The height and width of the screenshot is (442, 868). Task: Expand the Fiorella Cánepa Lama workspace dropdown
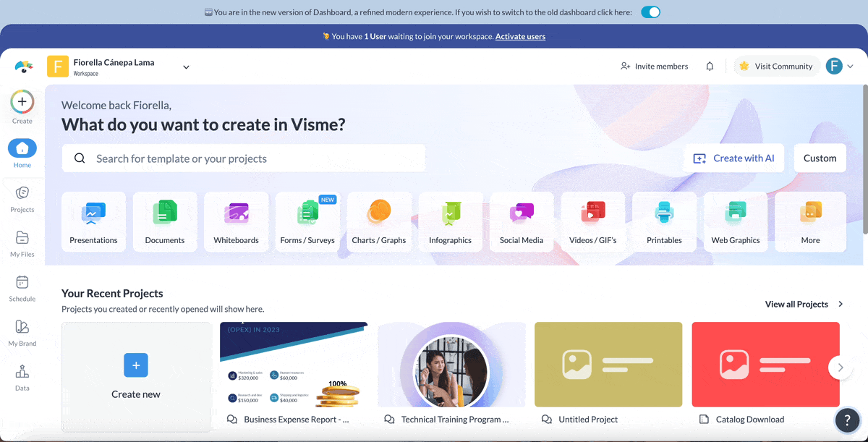tap(186, 67)
